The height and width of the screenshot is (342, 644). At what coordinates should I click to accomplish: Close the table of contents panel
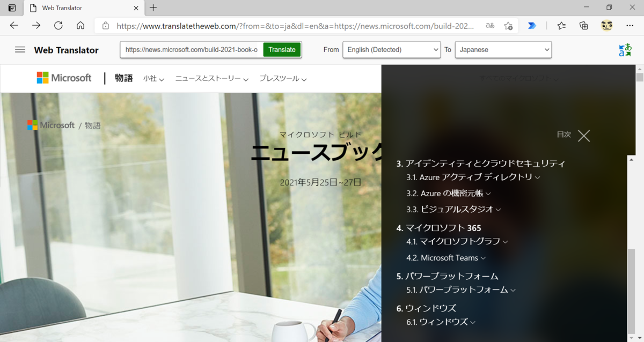coord(584,136)
